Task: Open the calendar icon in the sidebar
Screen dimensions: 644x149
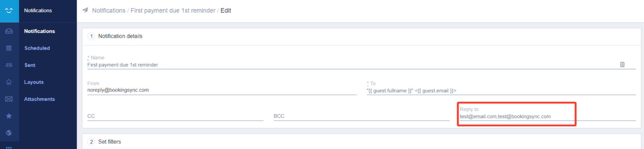Action: pyautogui.click(x=9, y=48)
